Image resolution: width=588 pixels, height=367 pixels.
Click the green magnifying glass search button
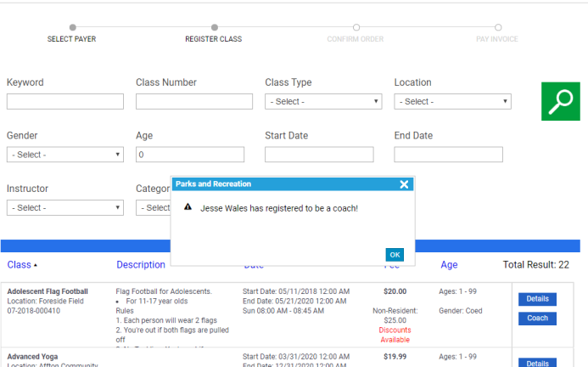coord(560,101)
